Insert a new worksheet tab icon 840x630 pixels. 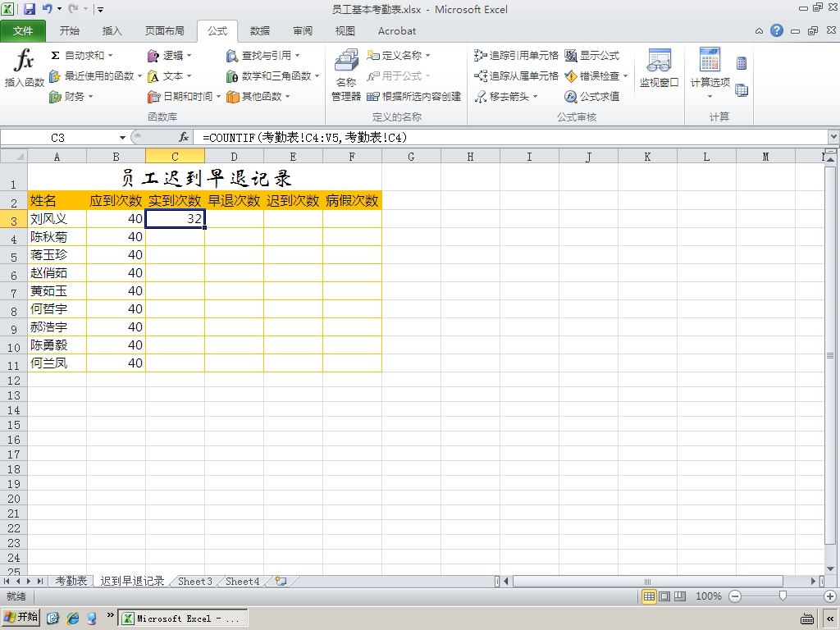[281, 582]
